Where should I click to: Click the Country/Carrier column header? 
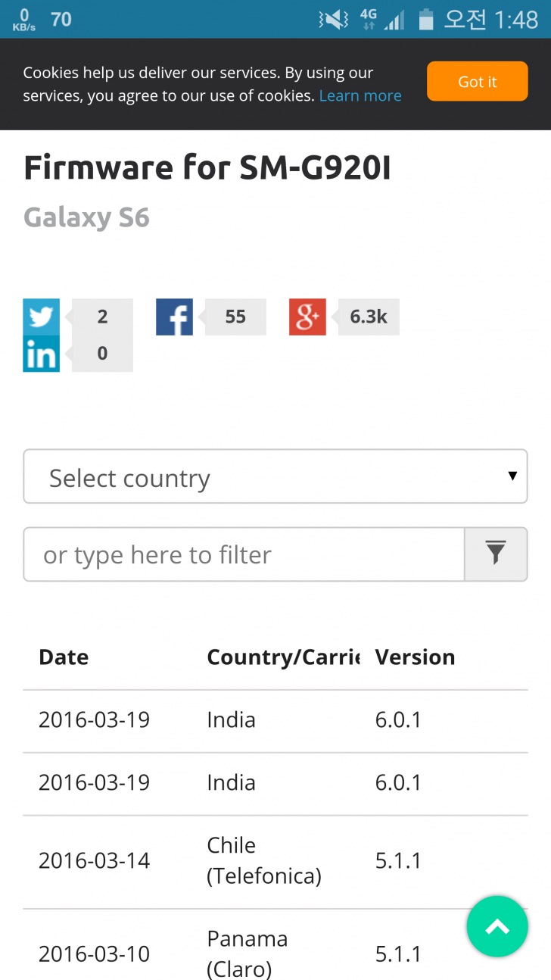282,657
